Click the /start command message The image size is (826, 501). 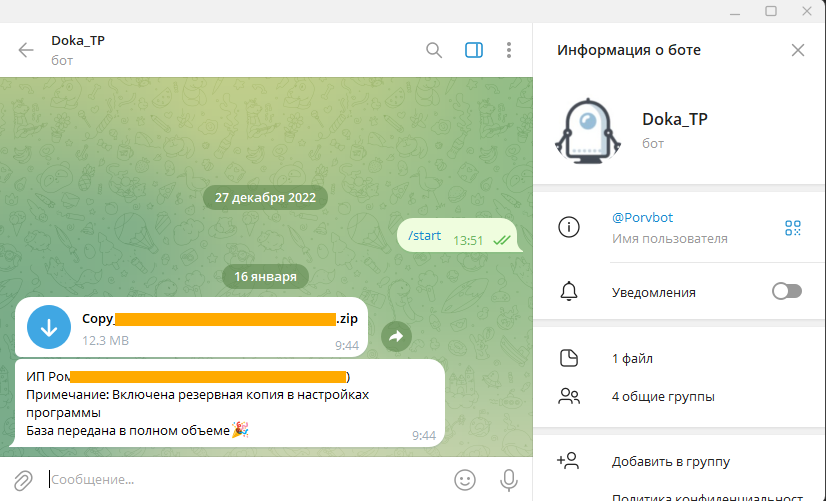[425, 235]
